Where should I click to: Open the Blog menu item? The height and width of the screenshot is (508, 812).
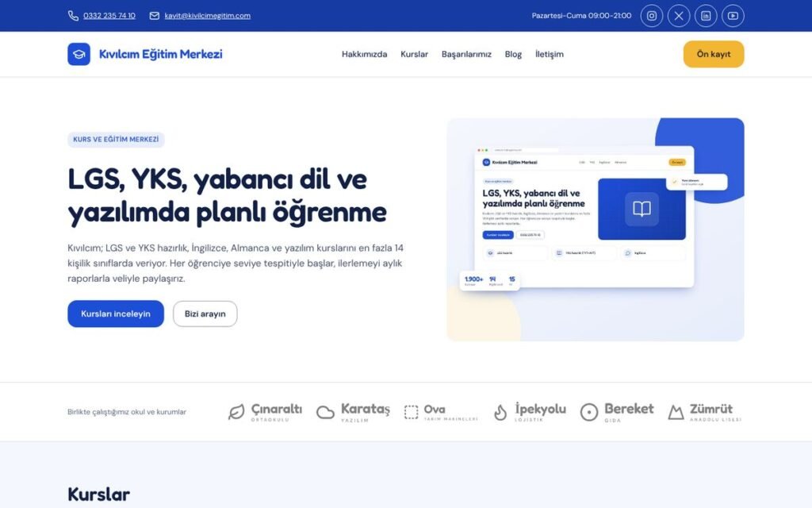513,54
